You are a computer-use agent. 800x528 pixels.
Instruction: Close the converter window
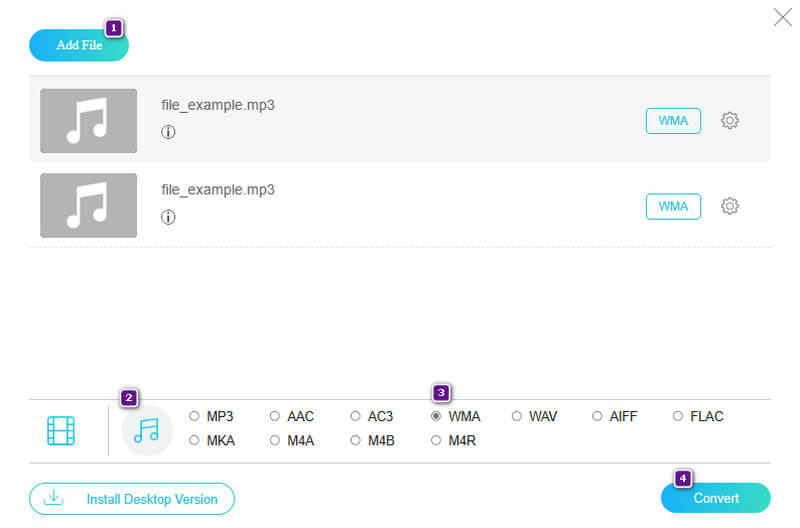(782, 17)
